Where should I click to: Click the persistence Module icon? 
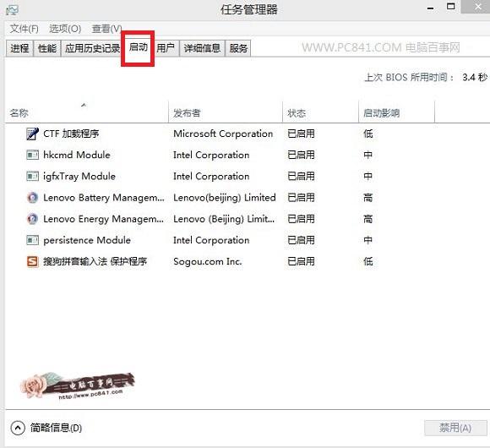pos(32,240)
